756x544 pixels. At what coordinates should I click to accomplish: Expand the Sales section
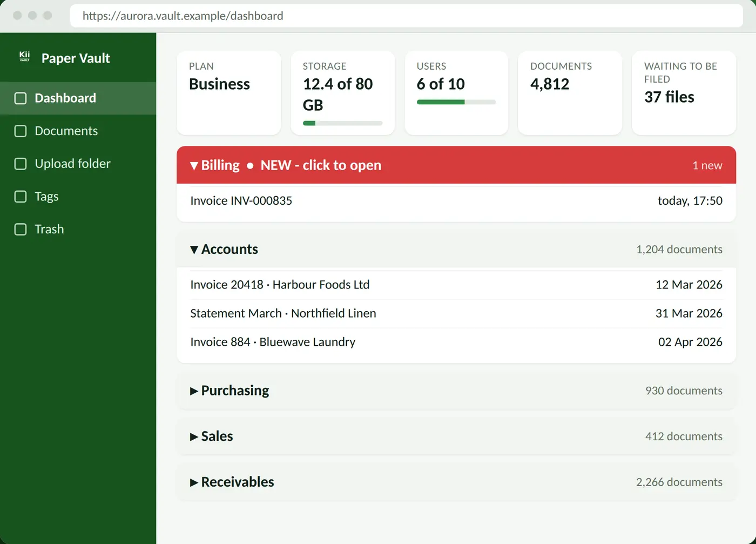tap(456, 436)
